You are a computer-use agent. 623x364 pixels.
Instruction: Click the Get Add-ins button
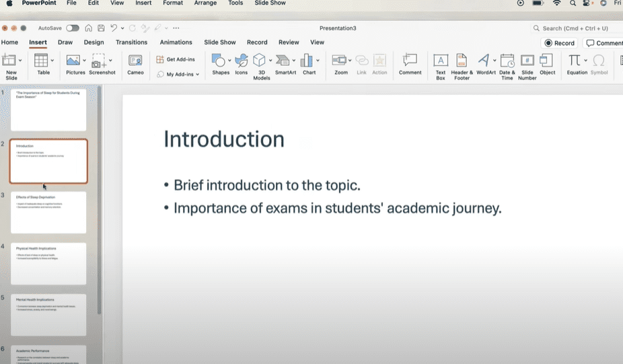[x=176, y=59]
